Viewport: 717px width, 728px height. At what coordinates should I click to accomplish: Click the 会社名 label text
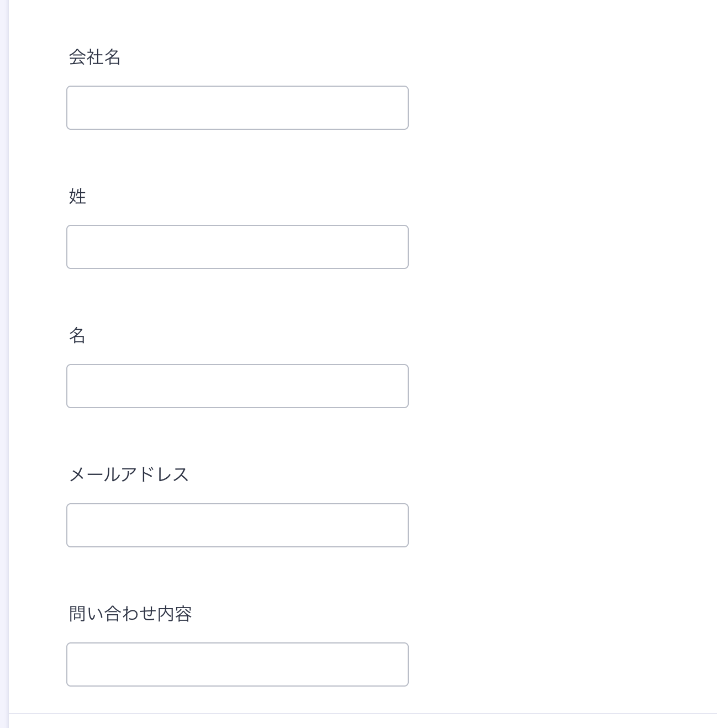94,57
